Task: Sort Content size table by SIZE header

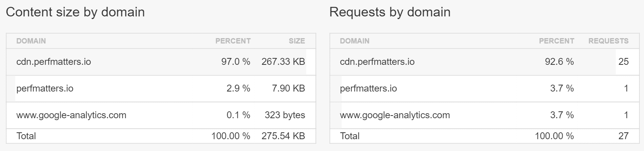Action: point(297,41)
